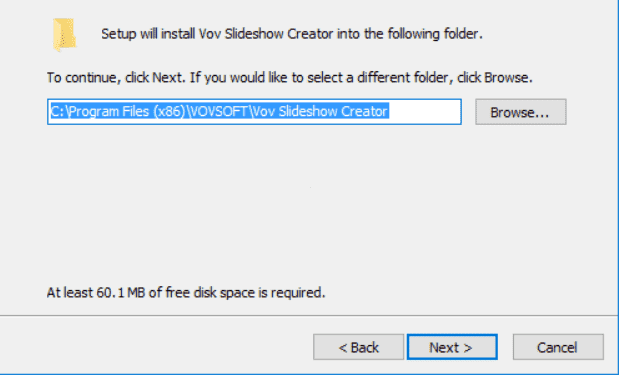
Task: Place cursor on VOVSOFT in the path
Action: coord(218,112)
